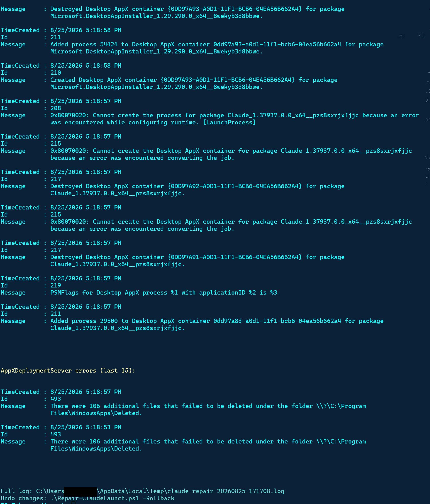Viewport: 430px width, 504px height.
Task: Click the TimeCreated label of the Id 219 entry
Action: [20, 278]
